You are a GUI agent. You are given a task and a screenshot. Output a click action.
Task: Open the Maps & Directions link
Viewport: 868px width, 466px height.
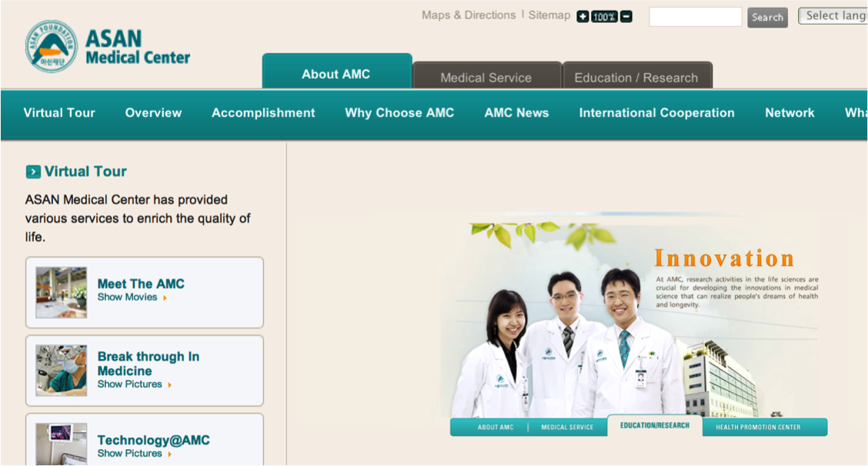(469, 15)
